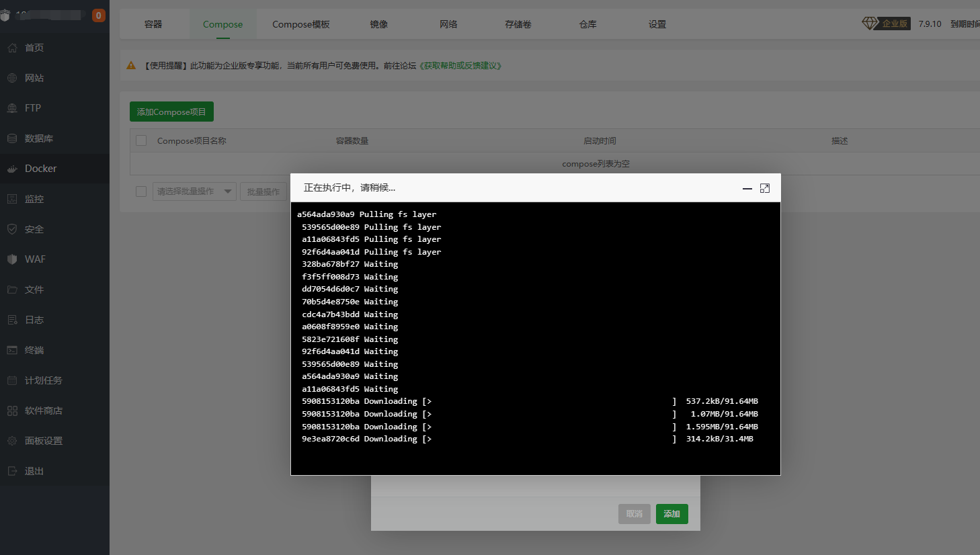980x555 pixels.
Task: Click the 安全 shield icon
Action: 12,229
